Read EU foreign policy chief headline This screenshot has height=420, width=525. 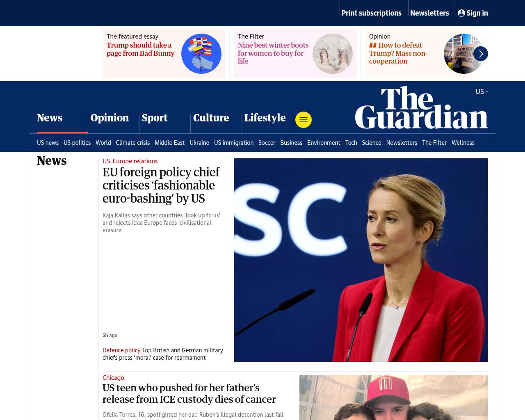click(161, 185)
